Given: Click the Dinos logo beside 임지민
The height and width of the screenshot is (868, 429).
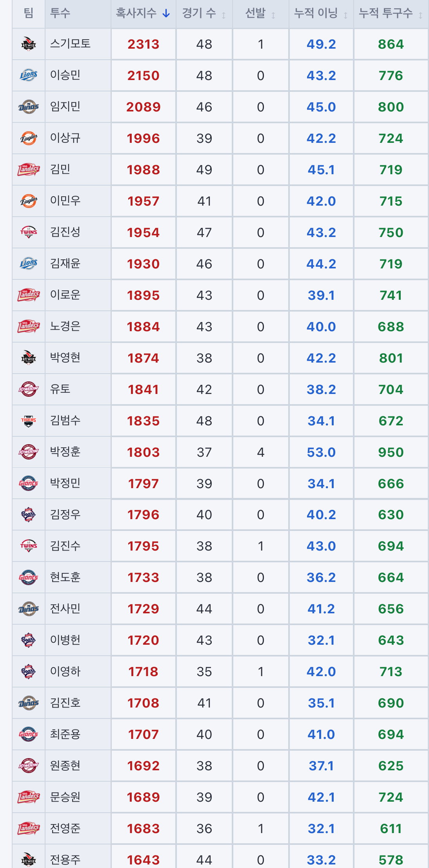Looking at the screenshot, I should (29, 107).
